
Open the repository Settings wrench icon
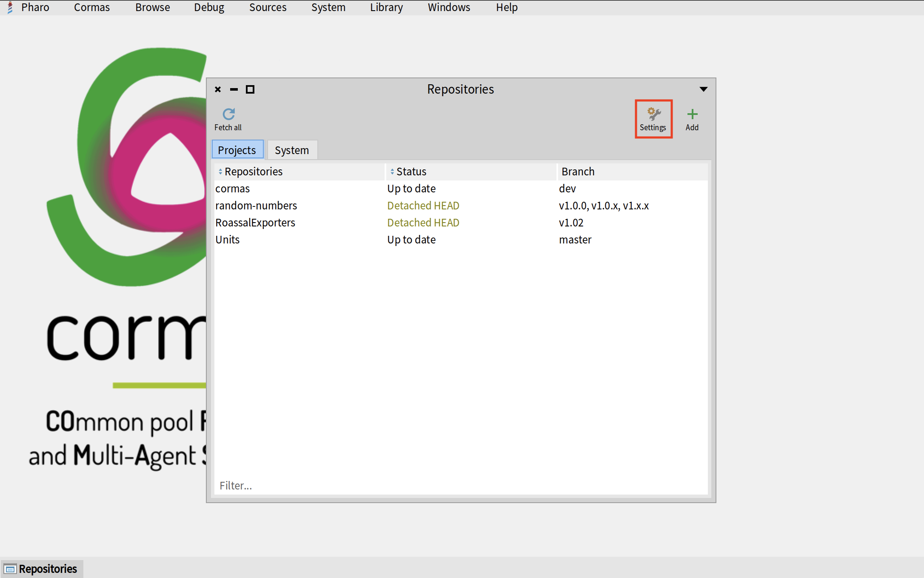[x=653, y=114]
